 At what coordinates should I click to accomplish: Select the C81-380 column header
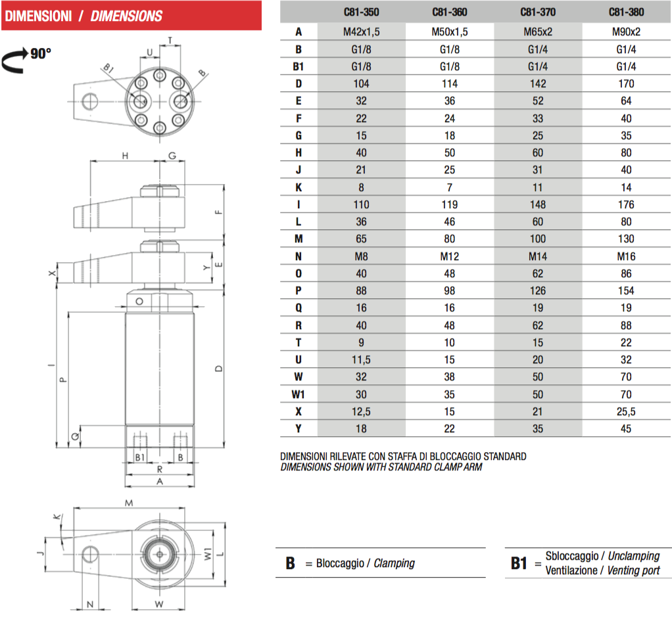[x=626, y=12]
